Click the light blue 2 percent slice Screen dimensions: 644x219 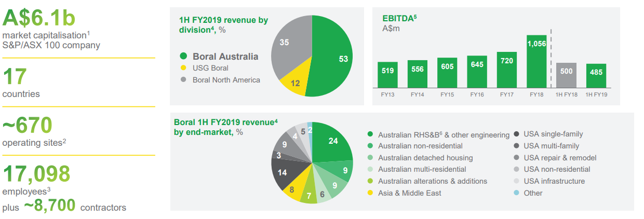tap(310, 132)
